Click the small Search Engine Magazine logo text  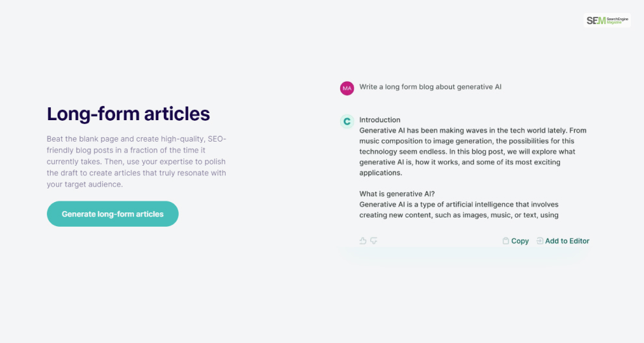617,21
